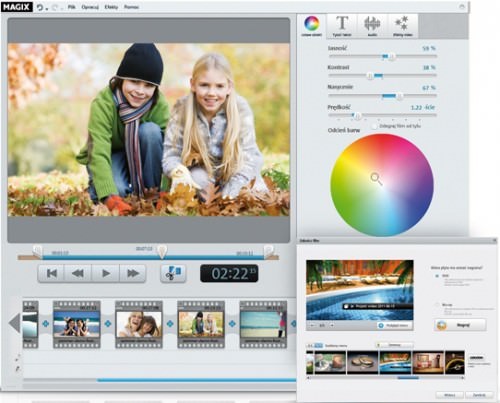Click the Nagraj burn button
This screenshot has height=403, width=500.
(460, 325)
